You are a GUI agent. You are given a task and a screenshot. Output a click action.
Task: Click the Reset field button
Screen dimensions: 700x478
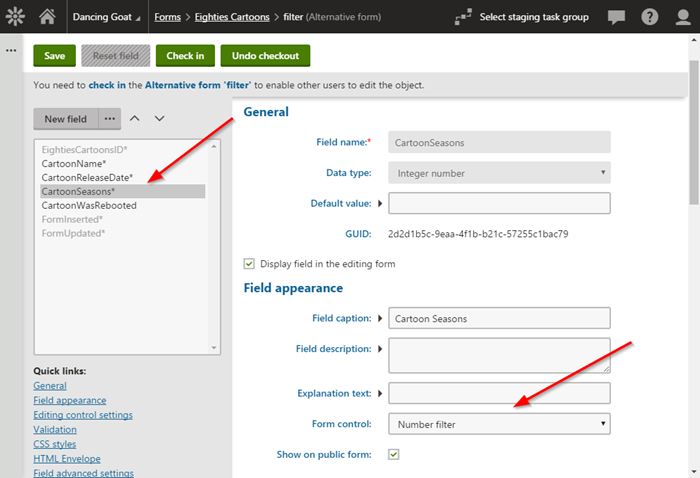pyautogui.click(x=116, y=56)
